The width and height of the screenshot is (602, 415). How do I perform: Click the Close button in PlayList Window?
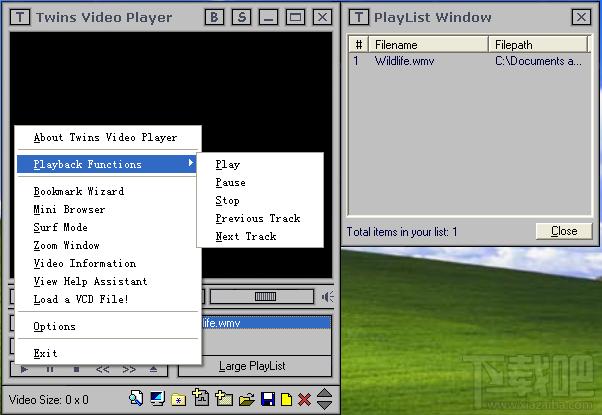point(564,231)
